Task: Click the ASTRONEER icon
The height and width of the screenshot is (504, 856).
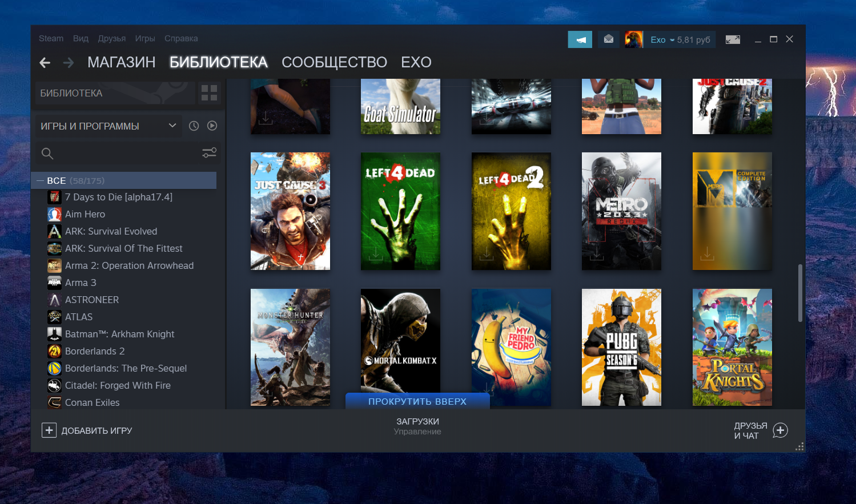Action: click(54, 300)
